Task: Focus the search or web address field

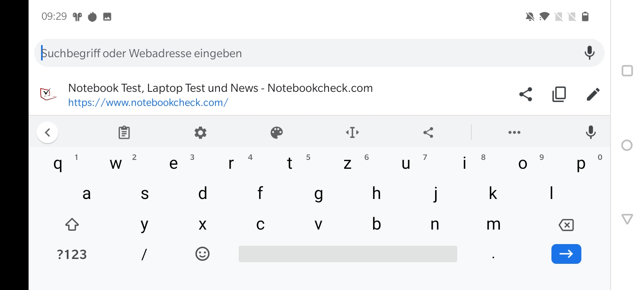Action: coord(306,53)
